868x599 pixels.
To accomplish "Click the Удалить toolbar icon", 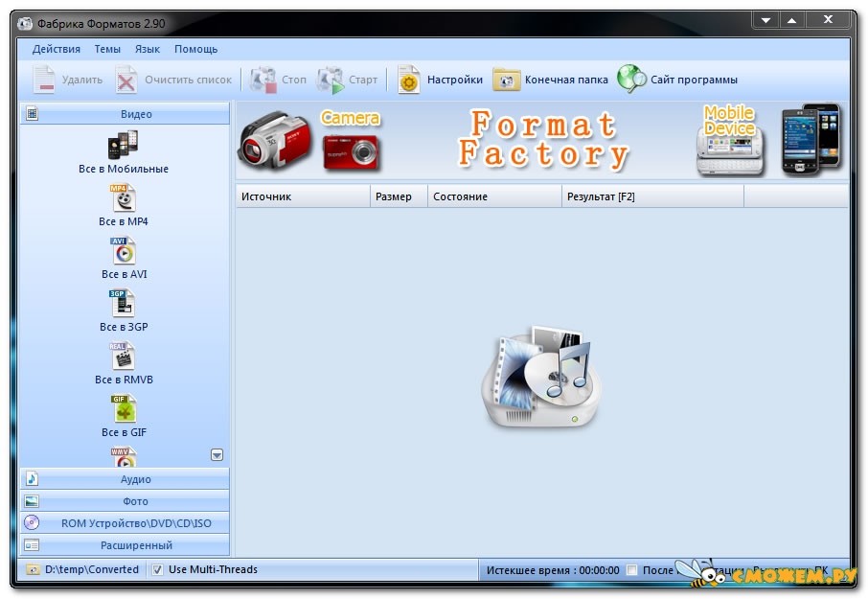I will coord(44,80).
